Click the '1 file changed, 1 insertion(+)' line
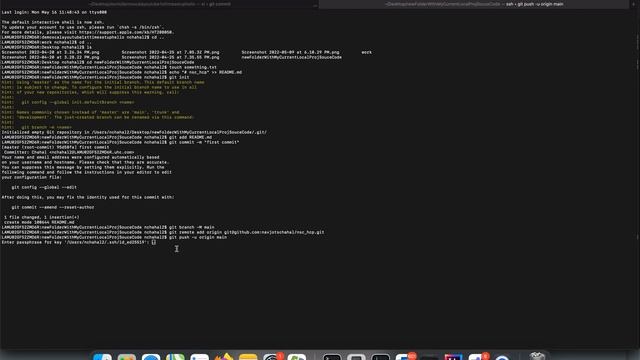The image size is (640, 360). (x=42, y=217)
